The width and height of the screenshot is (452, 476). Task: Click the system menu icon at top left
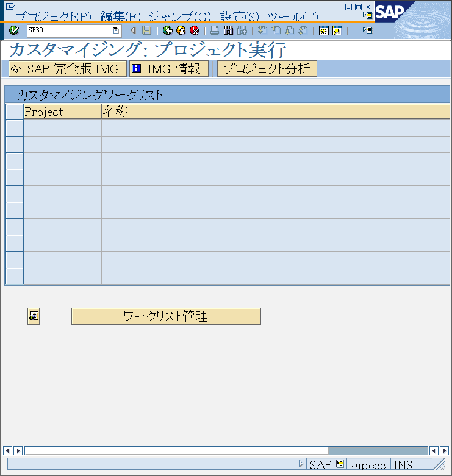tap(10, 6)
